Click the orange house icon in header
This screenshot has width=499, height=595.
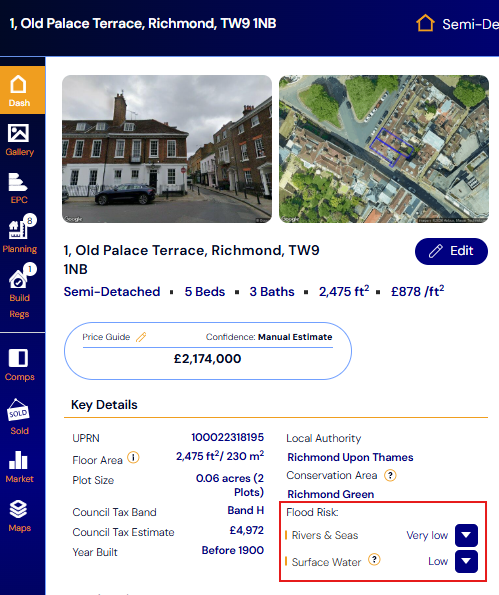point(425,23)
